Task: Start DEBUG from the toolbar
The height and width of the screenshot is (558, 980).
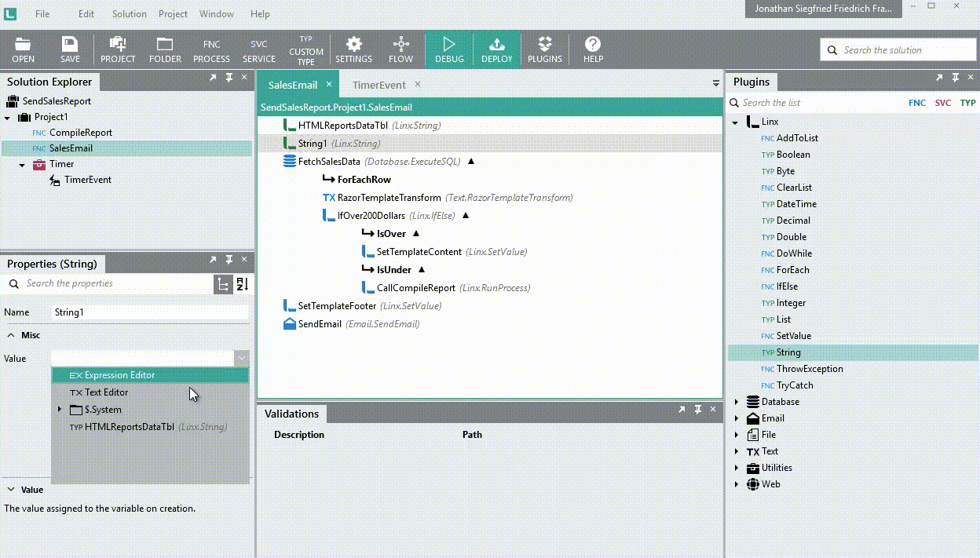Action: 449,49
